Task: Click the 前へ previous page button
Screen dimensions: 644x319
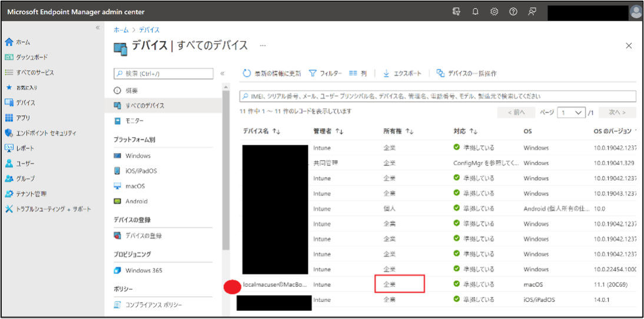Action: pos(516,112)
